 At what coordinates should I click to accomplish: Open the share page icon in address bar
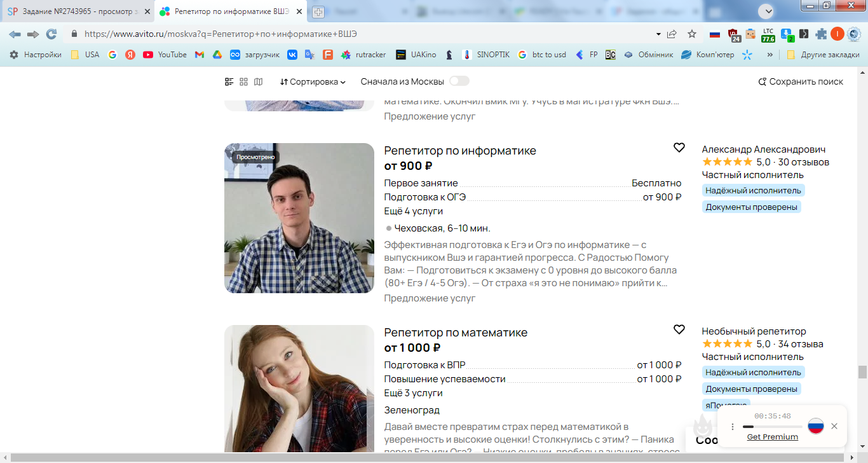[x=672, y=34]
